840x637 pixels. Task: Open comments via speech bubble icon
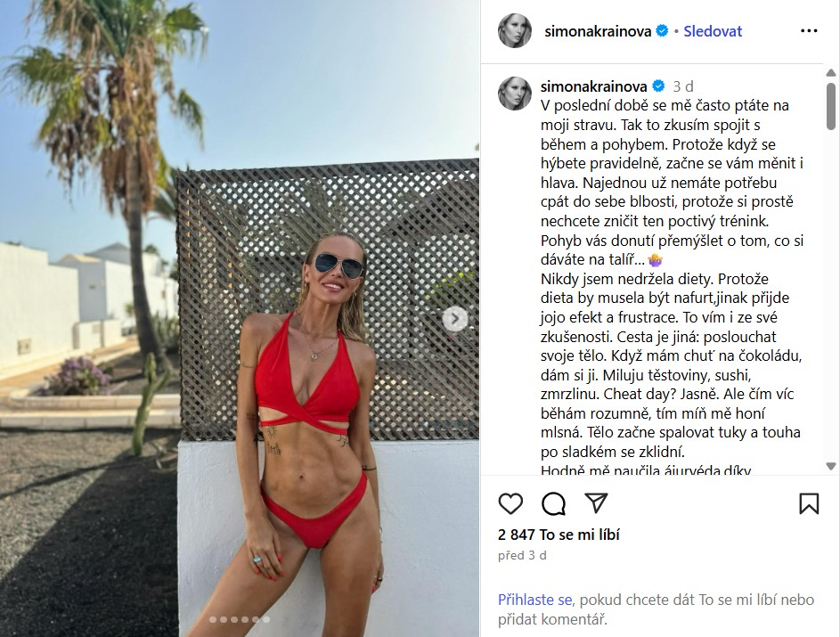pyautogui.click(x=553, y=503)
